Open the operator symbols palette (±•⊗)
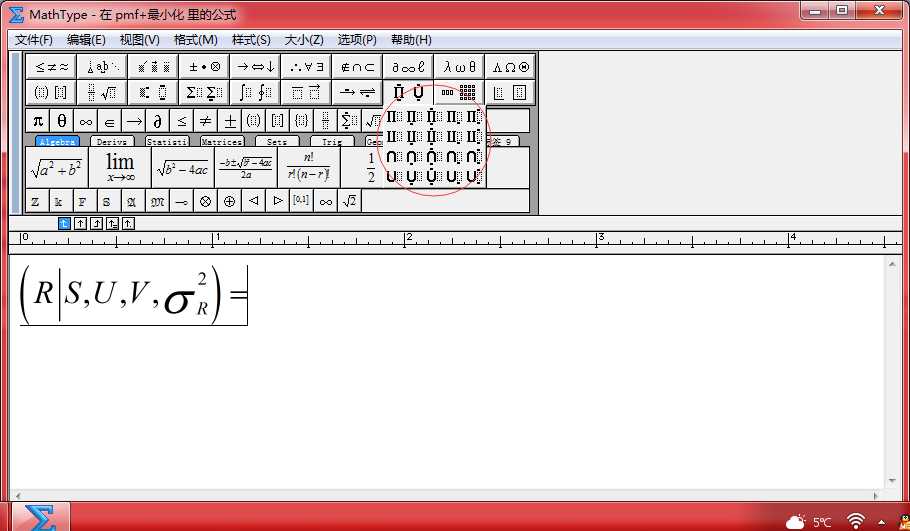 pyautogui.click(x=204, y=67)
